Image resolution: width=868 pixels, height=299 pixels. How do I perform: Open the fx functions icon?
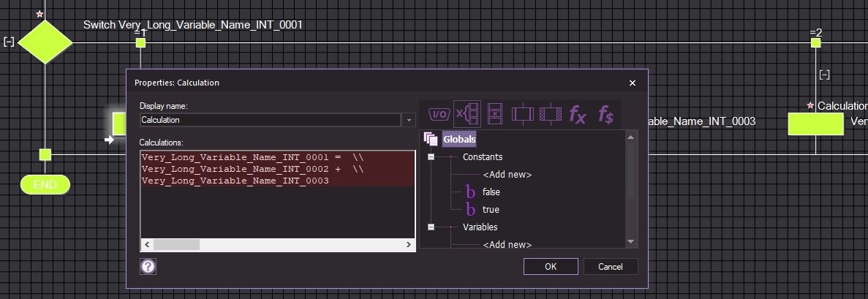(578, 114)
